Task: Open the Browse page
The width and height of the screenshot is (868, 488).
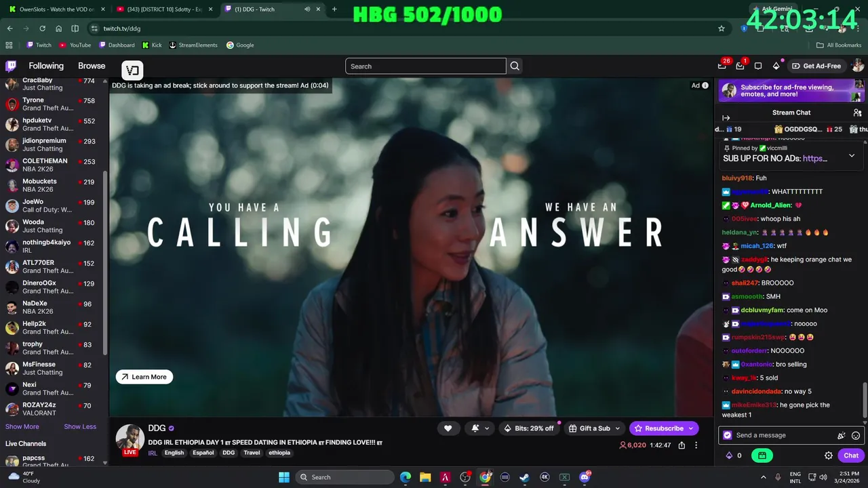Action: 92,66
